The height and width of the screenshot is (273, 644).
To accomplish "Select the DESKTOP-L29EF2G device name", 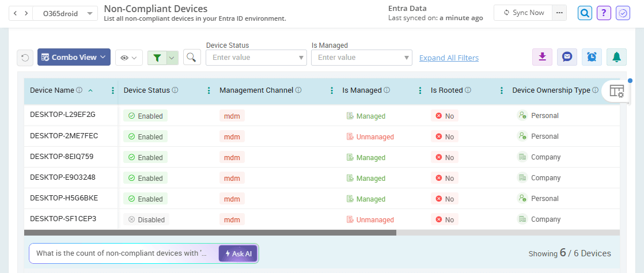I will [x=63, y=115].
